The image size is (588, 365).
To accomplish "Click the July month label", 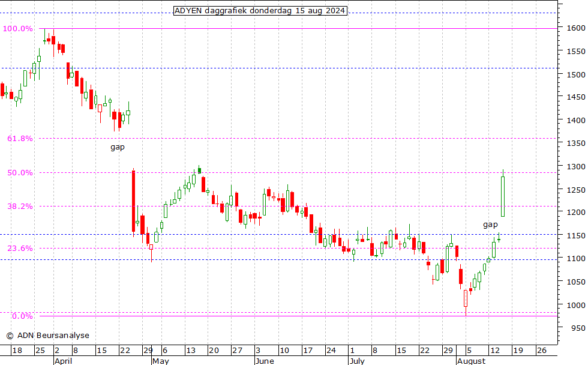I will click(356, 361).
